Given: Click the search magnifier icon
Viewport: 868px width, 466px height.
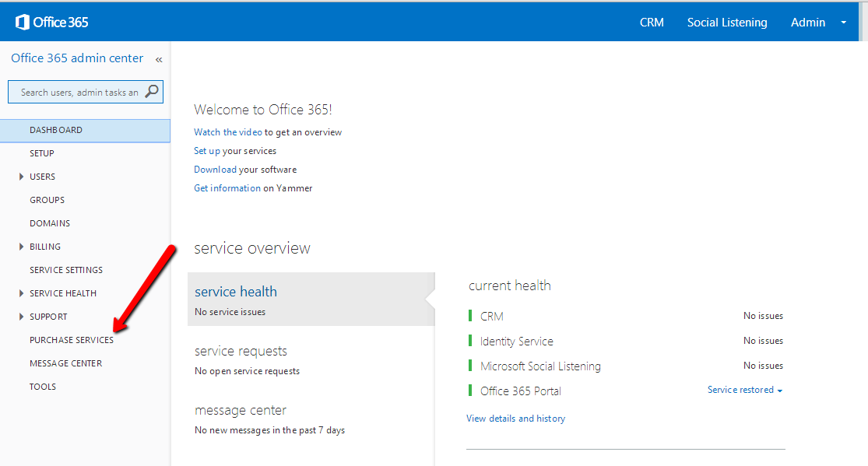Looking at the screenshot, I should [x=152, y=92].
